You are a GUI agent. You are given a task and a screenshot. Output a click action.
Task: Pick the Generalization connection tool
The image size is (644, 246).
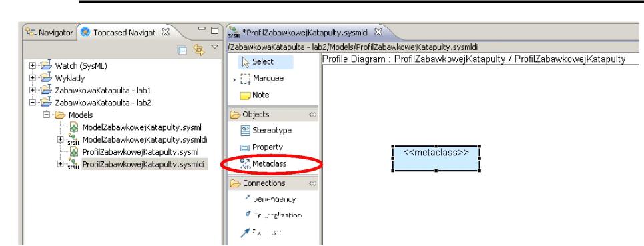(273, 215)
